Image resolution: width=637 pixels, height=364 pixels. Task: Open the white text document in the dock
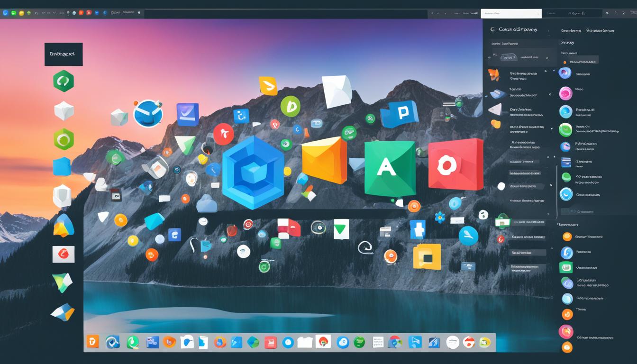(378, 342)
